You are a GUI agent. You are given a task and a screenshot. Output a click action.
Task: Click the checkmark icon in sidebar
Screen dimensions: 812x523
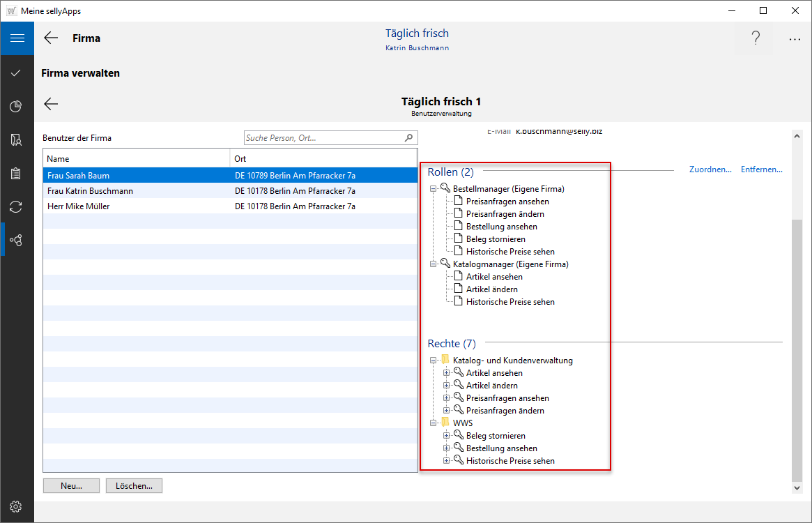pos(17,73)
